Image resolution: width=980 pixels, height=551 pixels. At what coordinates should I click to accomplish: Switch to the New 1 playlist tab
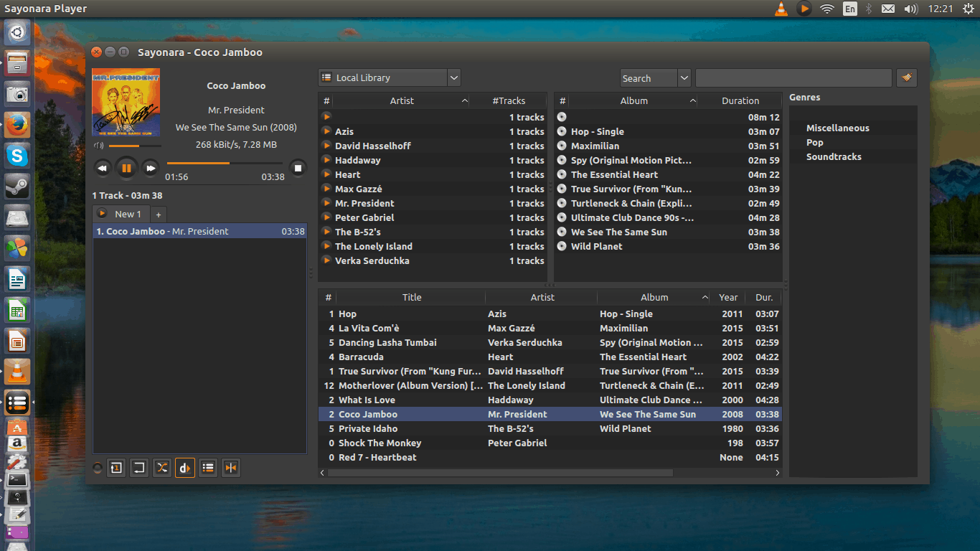[121, 214]
